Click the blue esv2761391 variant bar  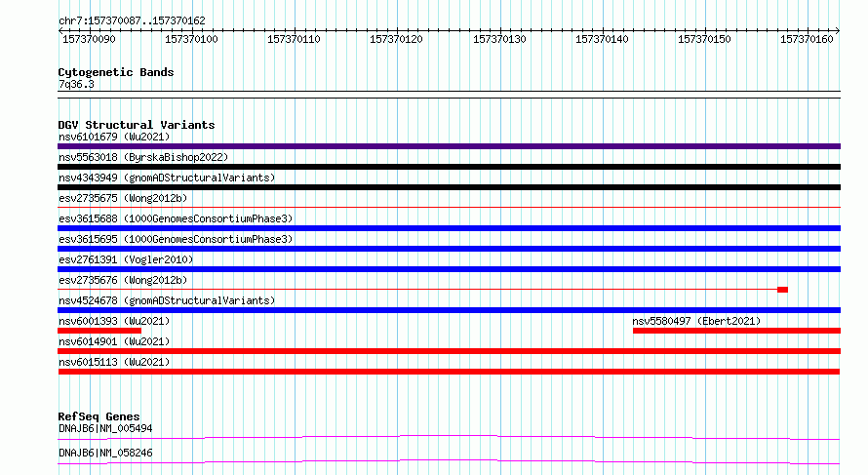click(449, 269)
